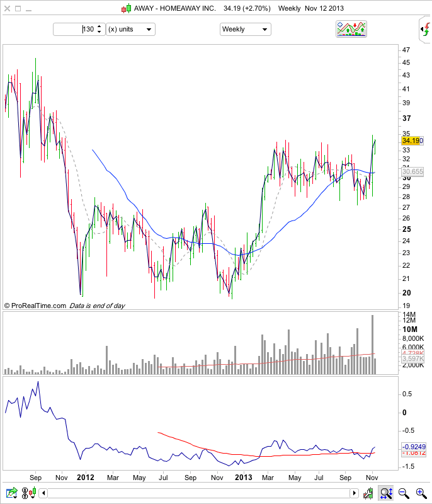Toggle the auto-fit zoom magnifier tool
Viewport: 432px width, 504px height.
click(386, 493)
